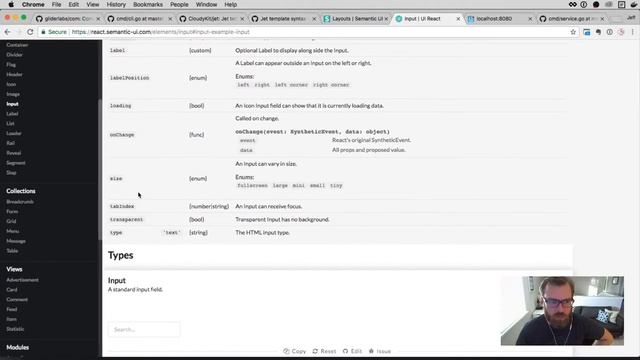Open Reveal in sidebar
640x360 pixels.
click(13, 153)
